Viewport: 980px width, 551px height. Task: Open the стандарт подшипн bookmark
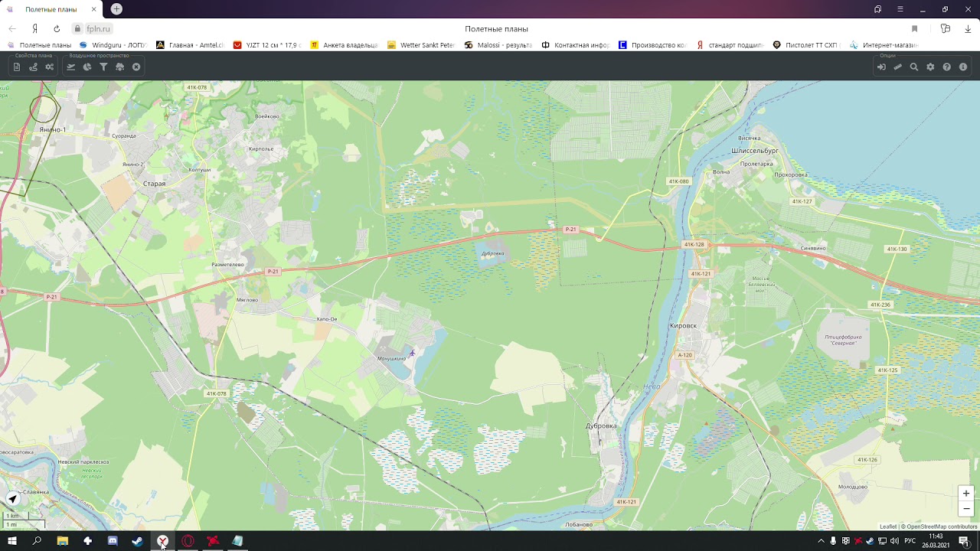730,45
